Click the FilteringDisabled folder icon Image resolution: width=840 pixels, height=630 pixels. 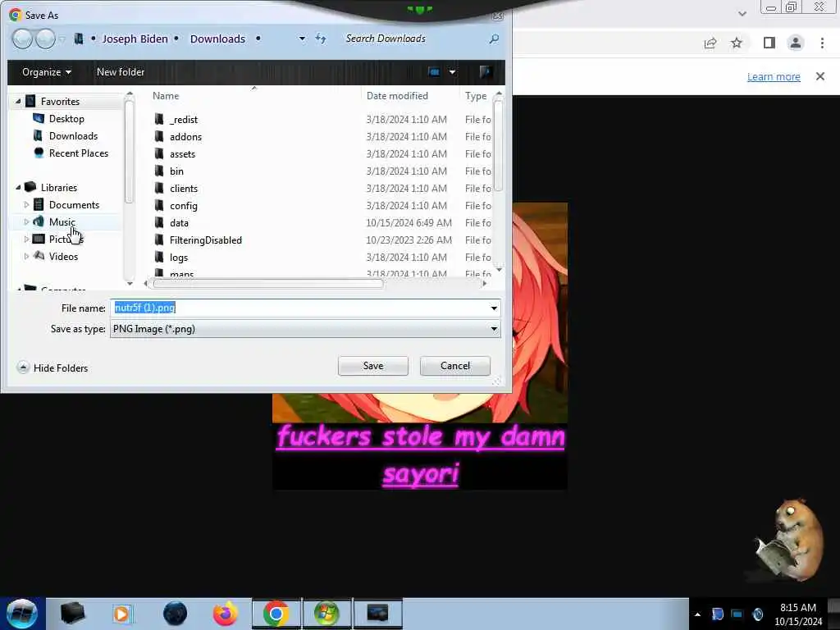159,240
